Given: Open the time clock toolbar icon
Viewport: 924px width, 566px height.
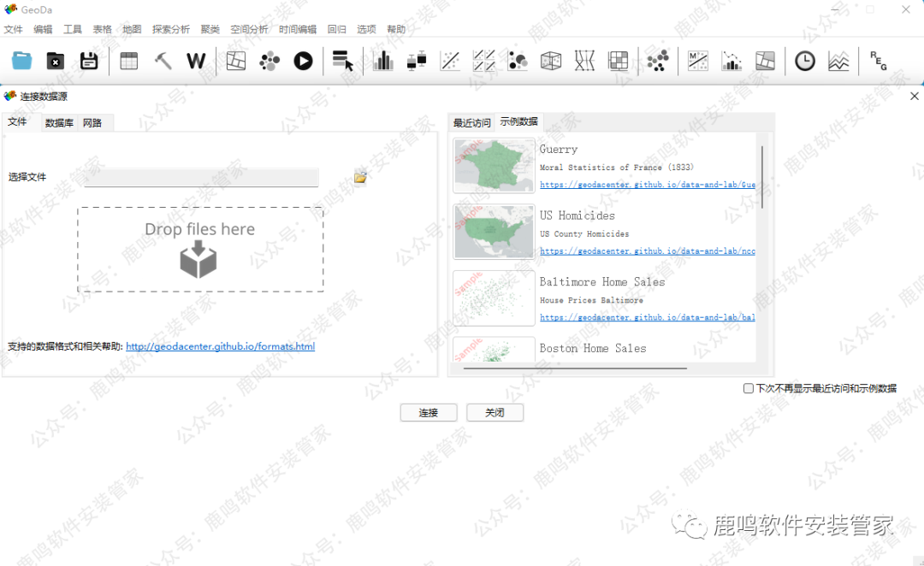Looking at the screenshot, I should pyautogui.click(x=804, y=61).
